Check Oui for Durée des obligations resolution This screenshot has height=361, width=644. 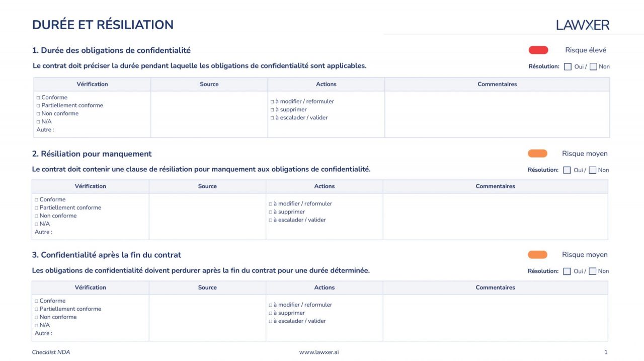pos(568,66)
